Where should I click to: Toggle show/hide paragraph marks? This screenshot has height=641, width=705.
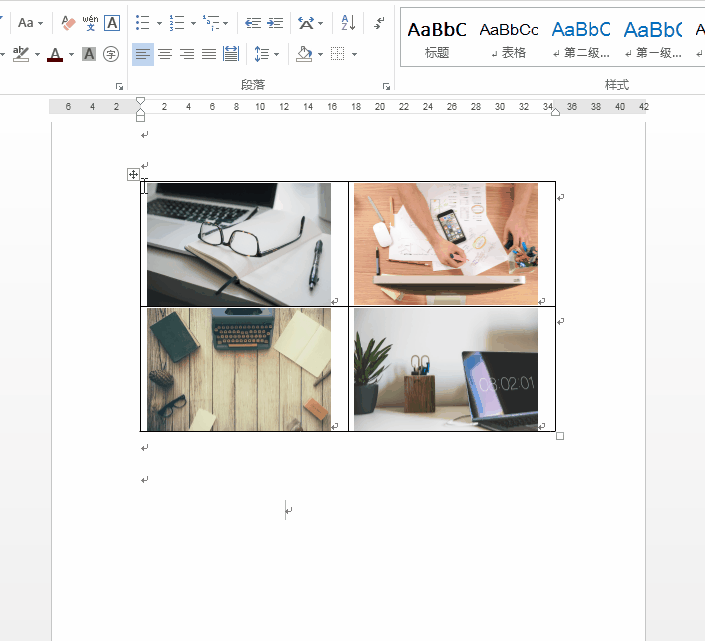pyautogui.click(x=379, y=22)
